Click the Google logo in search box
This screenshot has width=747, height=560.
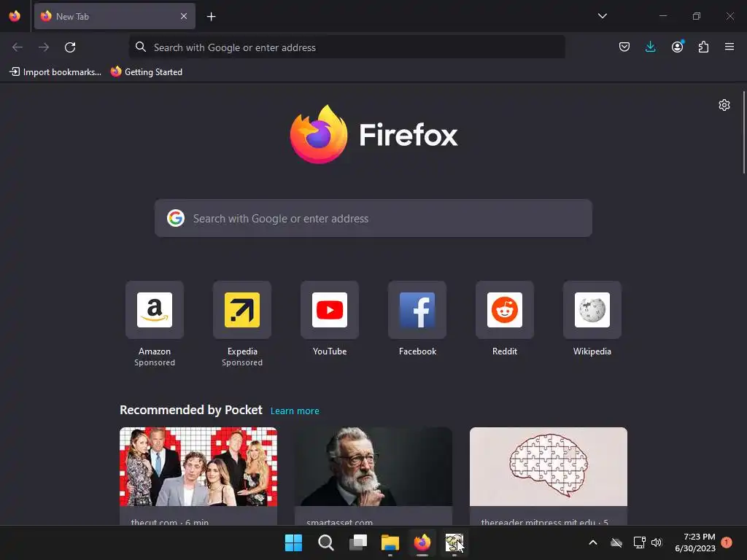176,218
